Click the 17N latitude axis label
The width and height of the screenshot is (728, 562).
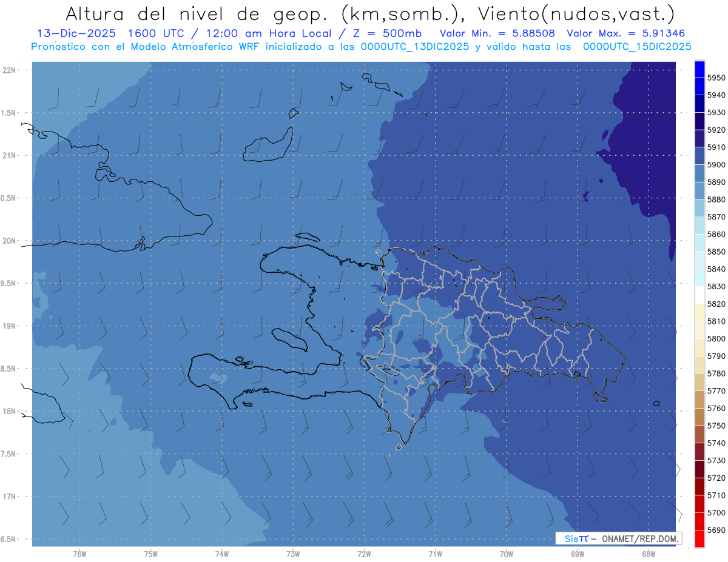[x=9, y=497]
